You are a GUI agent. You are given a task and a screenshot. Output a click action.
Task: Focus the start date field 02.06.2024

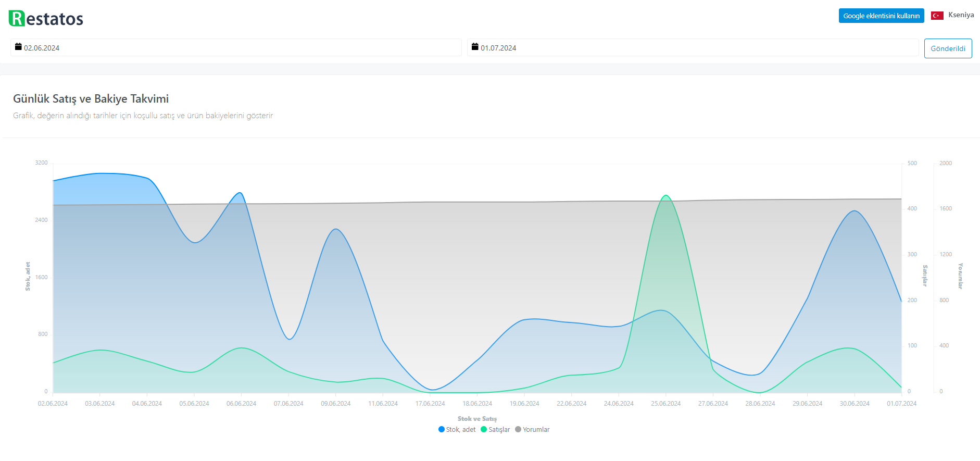point(236,47)
